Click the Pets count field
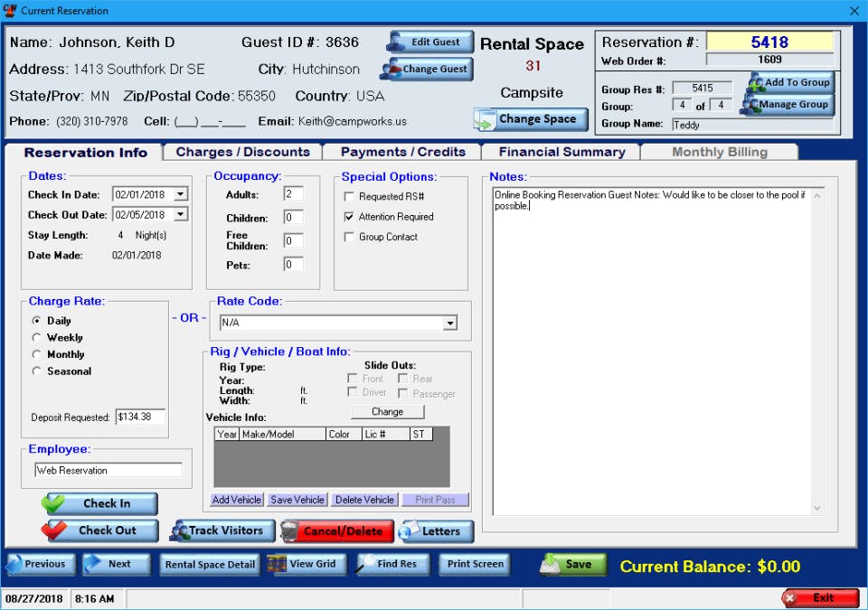This screenshot has width=868, height=610. click(293, 264)
